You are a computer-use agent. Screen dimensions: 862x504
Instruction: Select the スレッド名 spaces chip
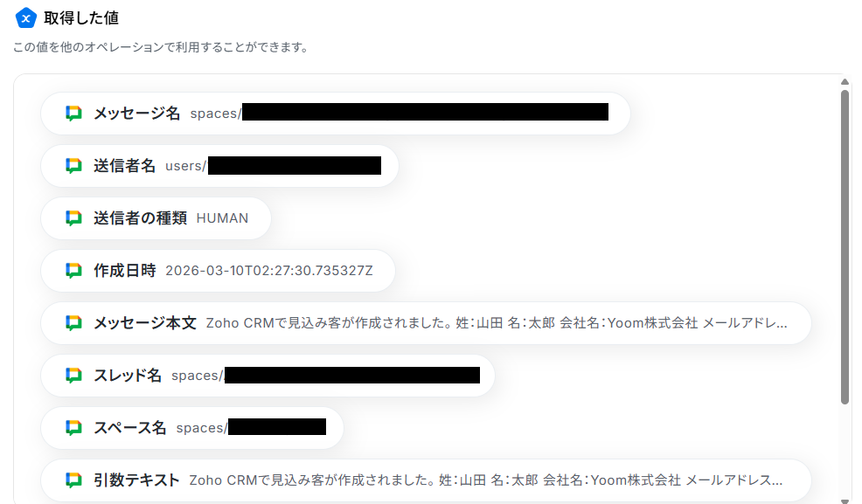pos(268,376)
